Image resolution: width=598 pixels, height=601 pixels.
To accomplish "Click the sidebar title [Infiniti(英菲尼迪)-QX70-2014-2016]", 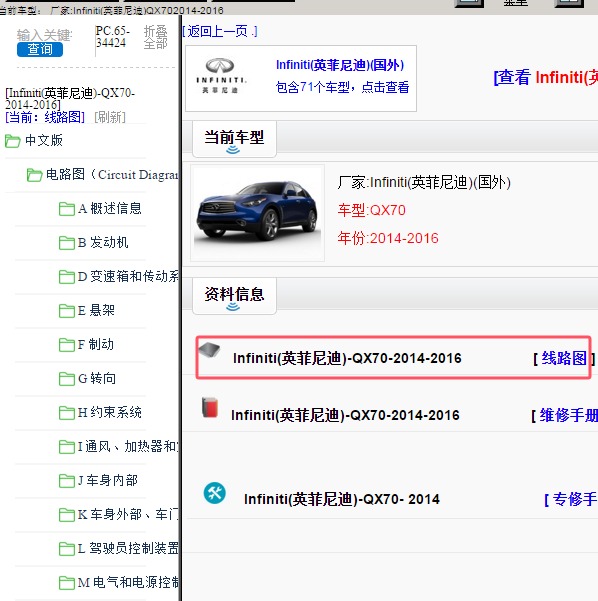I will click(x=70, y=99).
